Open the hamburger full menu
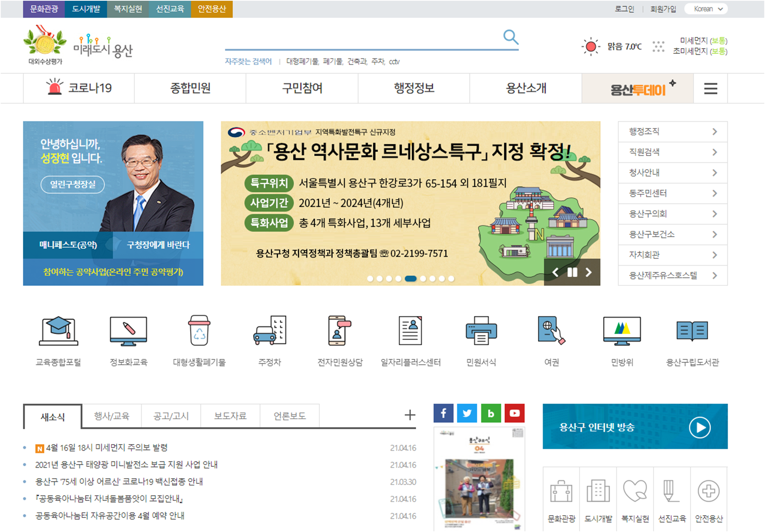The height and width of the screenshot is (532, 765). (710, 89)
